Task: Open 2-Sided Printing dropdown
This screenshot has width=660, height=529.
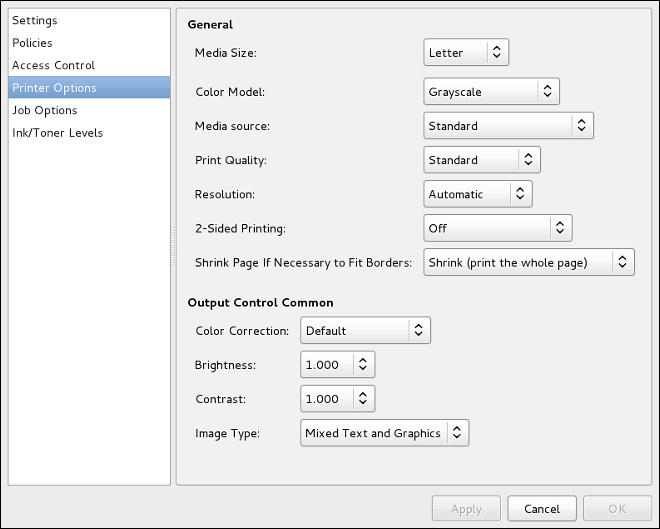Action: pyautogui.click(x=498, y=228)
